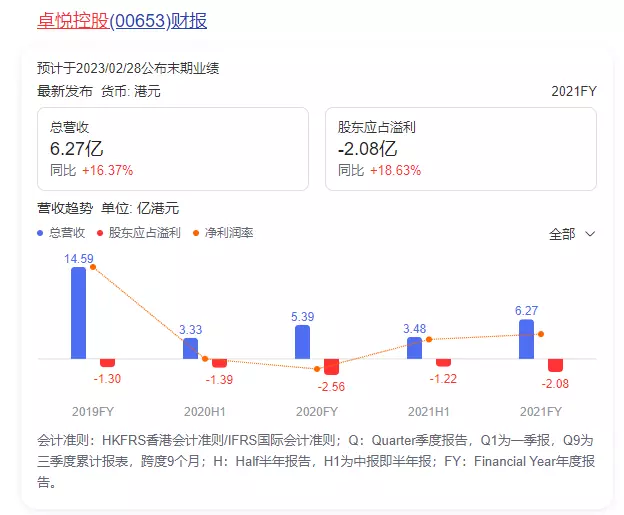Open the 总营收 6.27亿 summary card

pos(173,149)
